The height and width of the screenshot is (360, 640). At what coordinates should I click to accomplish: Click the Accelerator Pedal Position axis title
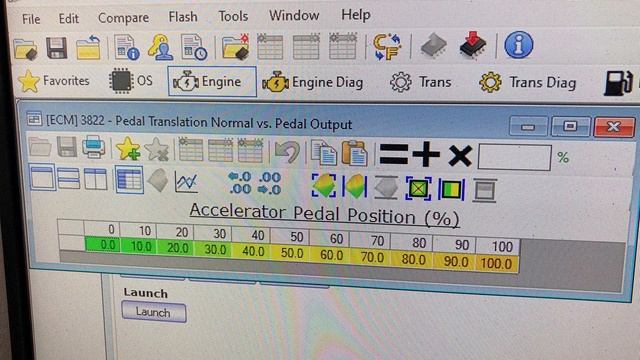click(x=324, y=215)
